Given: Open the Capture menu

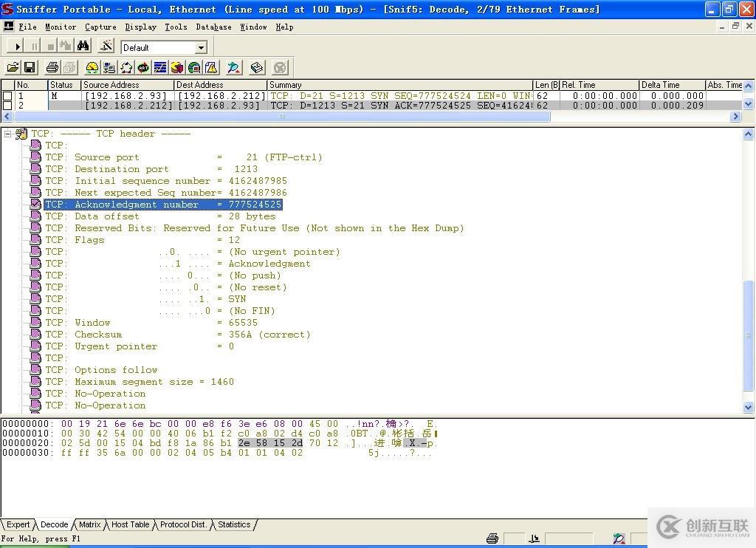Looking at the screenshot, I should [100, 27].
